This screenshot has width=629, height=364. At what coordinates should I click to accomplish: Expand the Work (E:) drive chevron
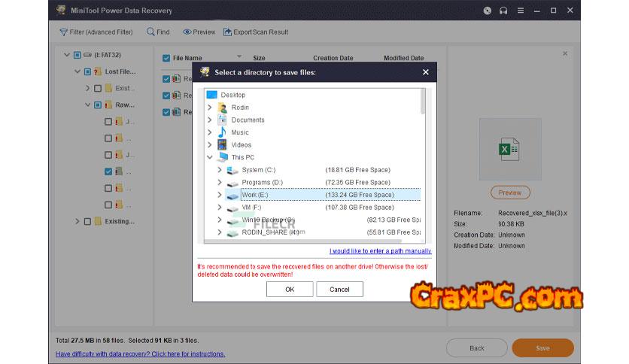pyautogui.click(x=220, y=195)
